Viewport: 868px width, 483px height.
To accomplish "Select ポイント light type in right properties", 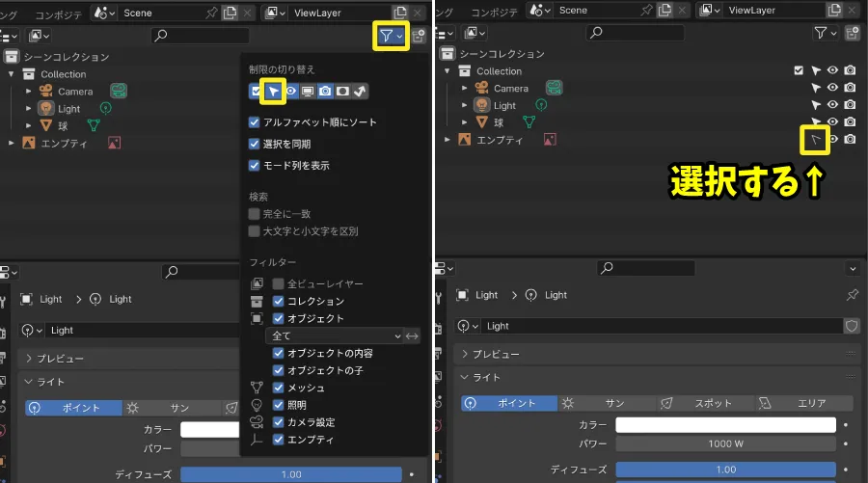I will point(509,403).
